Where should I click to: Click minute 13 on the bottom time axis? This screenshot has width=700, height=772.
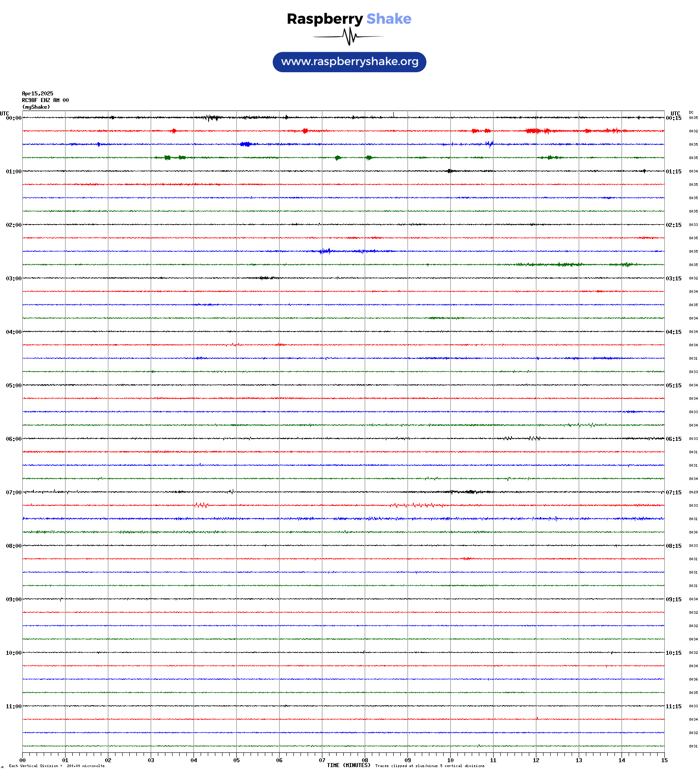[579, 760]
